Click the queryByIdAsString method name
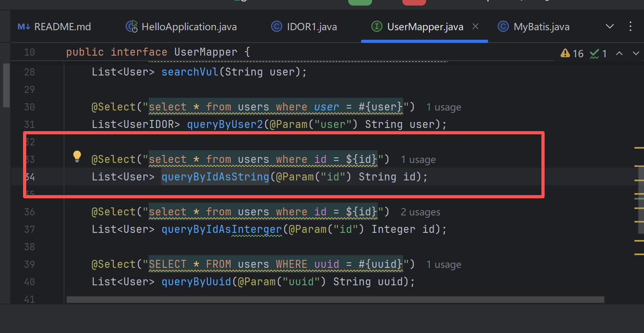The width and height of the screenshot is (644, 333). point(215,177)
